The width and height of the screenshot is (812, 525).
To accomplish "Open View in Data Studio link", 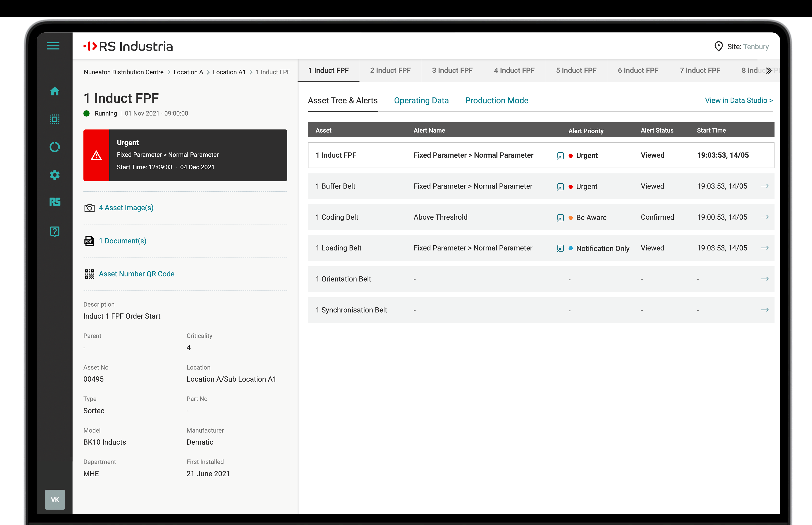I will pos(738,100).
